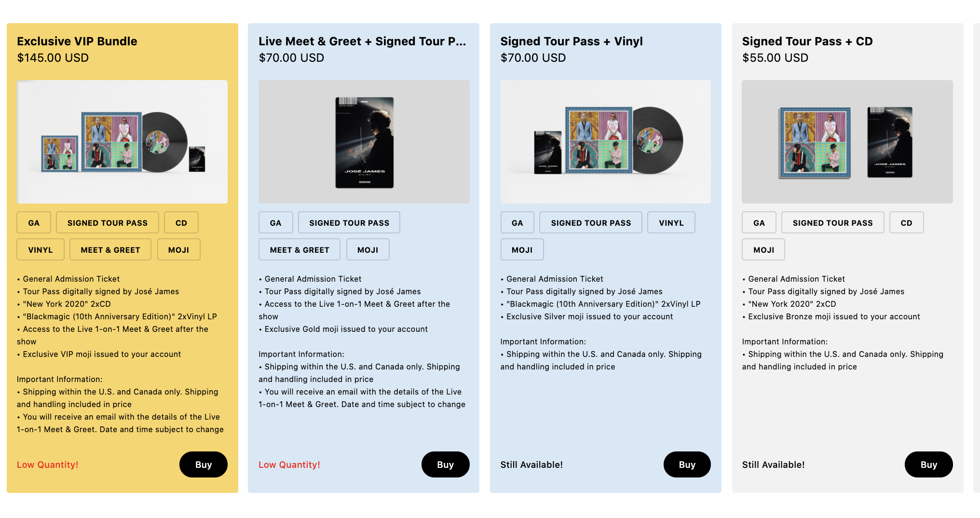Buy the Signed Tour Pass + Vinyl
The width and height of the screenshot is (980, 518).
tap(687, 464)
